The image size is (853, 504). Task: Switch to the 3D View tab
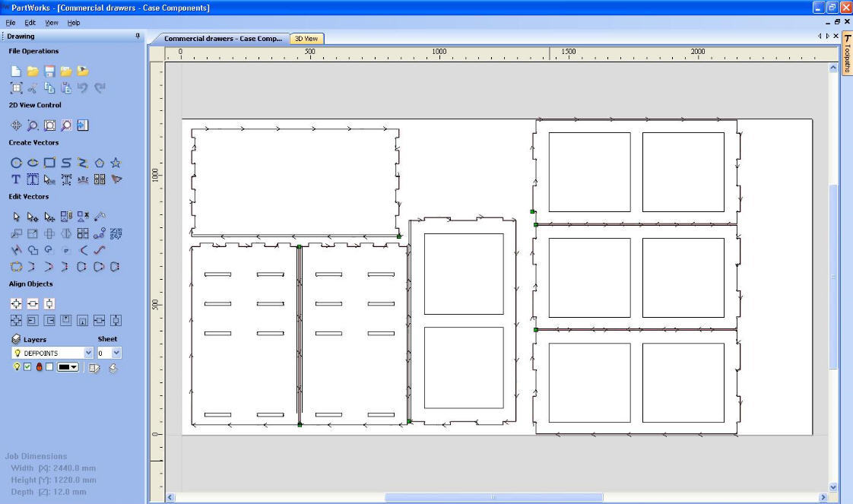point(306,38)
